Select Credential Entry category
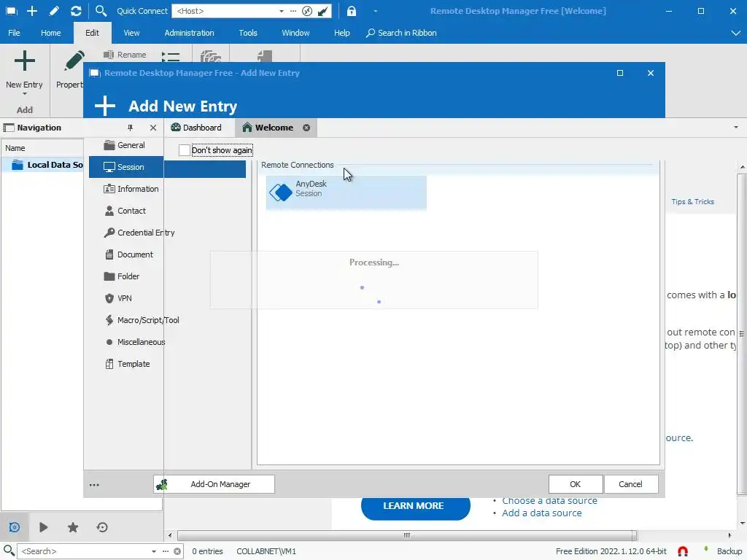Viewport: 747px width, 560px height. click(x=139, y=233)
